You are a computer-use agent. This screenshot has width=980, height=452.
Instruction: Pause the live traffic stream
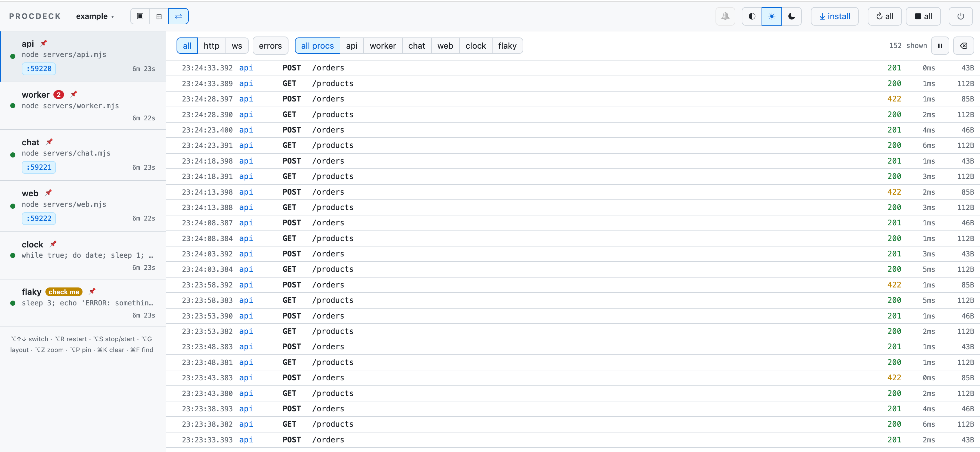[x=940, y=46]
